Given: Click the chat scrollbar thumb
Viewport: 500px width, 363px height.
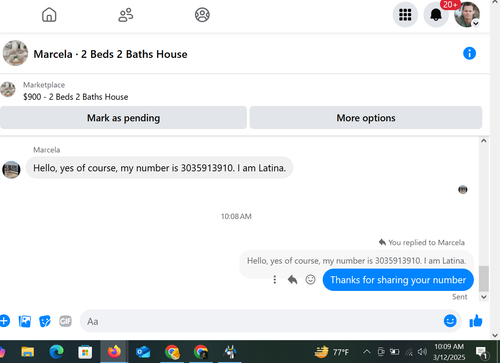Looking at the screenshot, I should (484, 279).
